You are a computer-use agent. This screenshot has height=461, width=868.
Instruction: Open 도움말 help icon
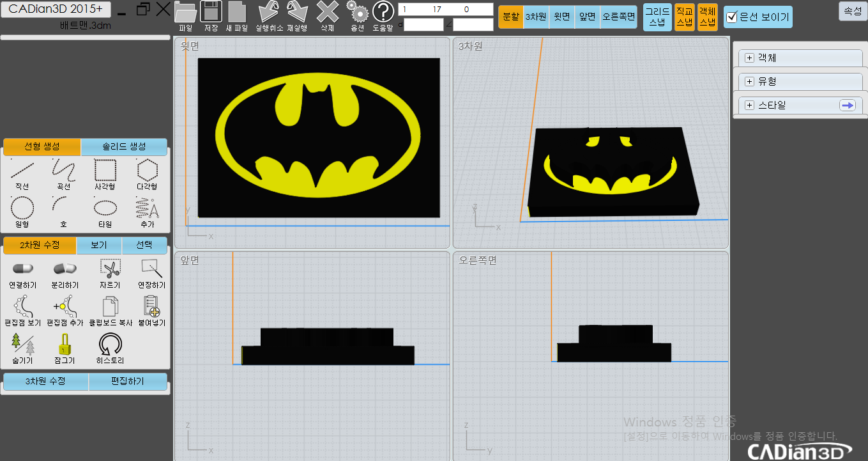[383, 16]
